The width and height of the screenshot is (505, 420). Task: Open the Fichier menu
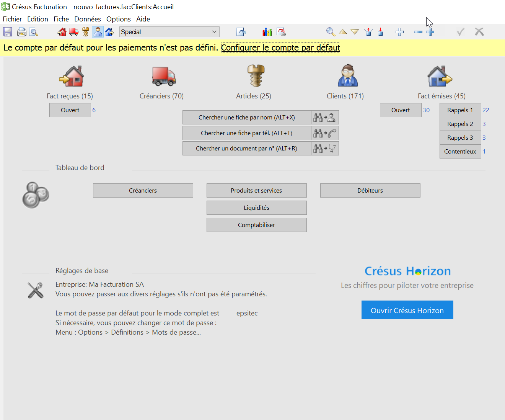(x=12, y=19)
